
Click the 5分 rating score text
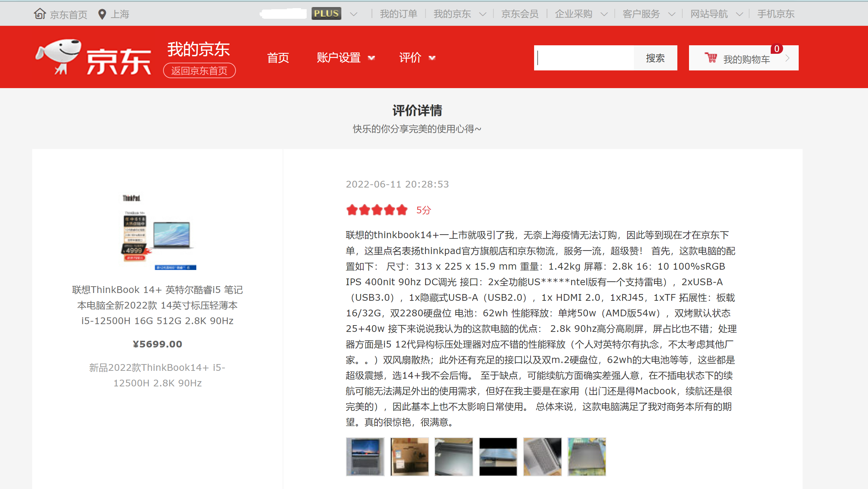click(423, 210)
